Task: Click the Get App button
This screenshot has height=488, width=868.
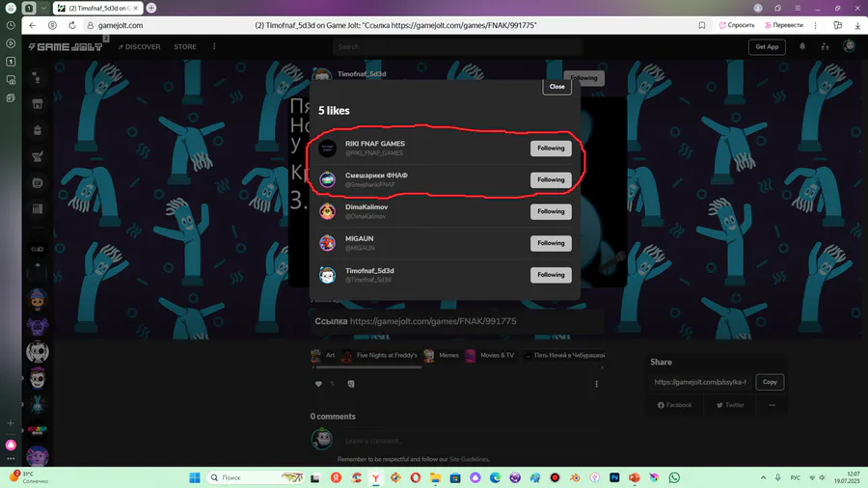Action: [x=767, y=47]
